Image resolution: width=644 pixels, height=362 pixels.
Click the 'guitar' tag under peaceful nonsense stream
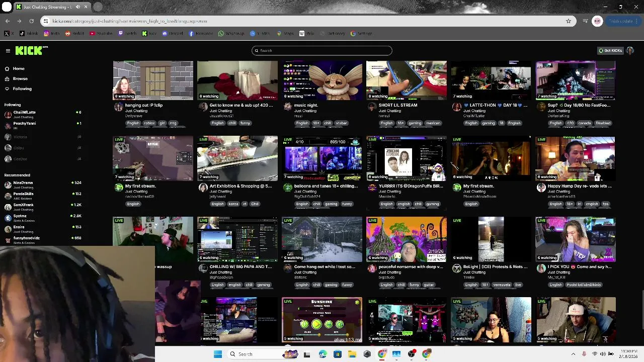point(429,285)
